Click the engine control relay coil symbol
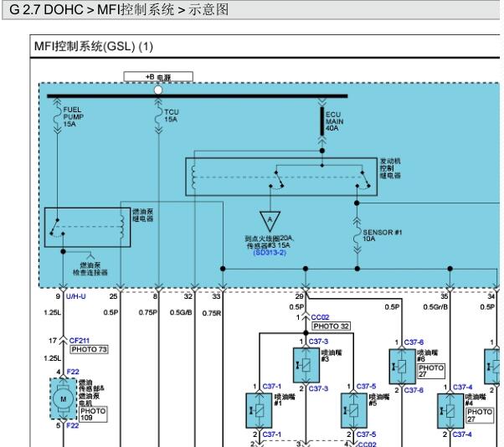The height and width of the screenshot is (447, 504). [193, 177]
